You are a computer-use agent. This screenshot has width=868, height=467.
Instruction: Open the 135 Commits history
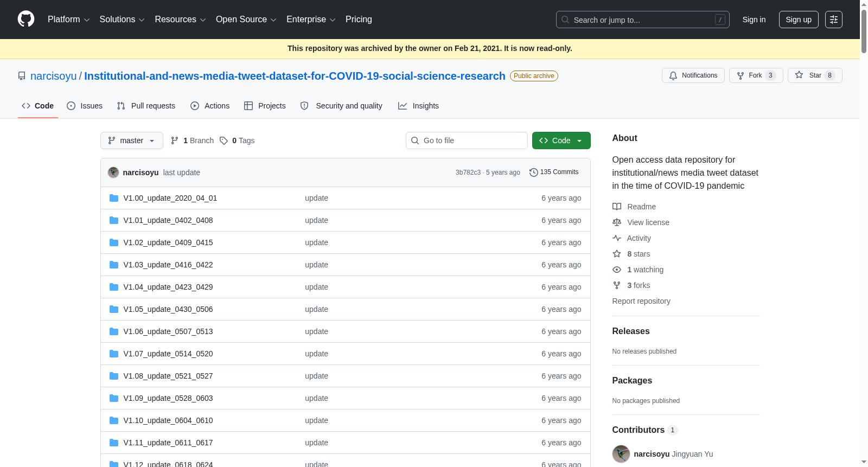[554, 172]
